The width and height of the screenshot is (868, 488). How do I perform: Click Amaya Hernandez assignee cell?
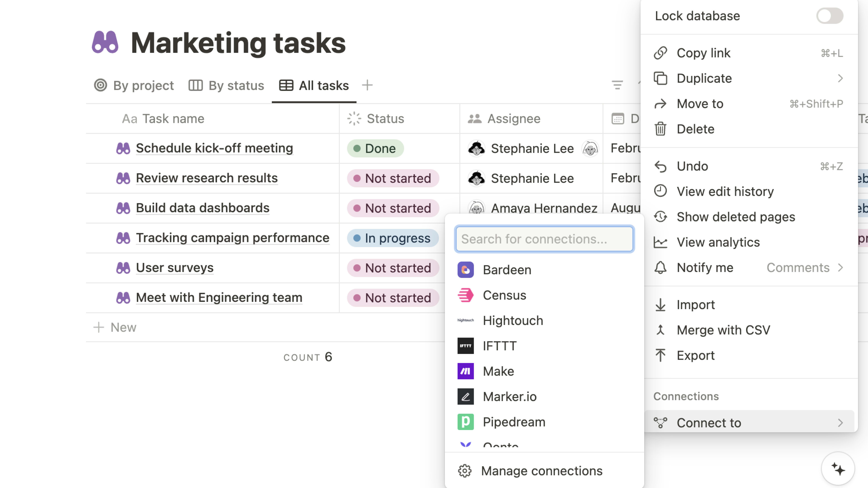pos(531,204)
